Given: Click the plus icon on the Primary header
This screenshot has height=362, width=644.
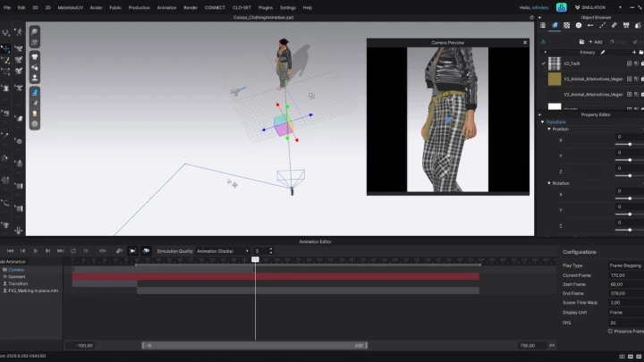Looking at the screenshot, I should click(x=634, y=52).
